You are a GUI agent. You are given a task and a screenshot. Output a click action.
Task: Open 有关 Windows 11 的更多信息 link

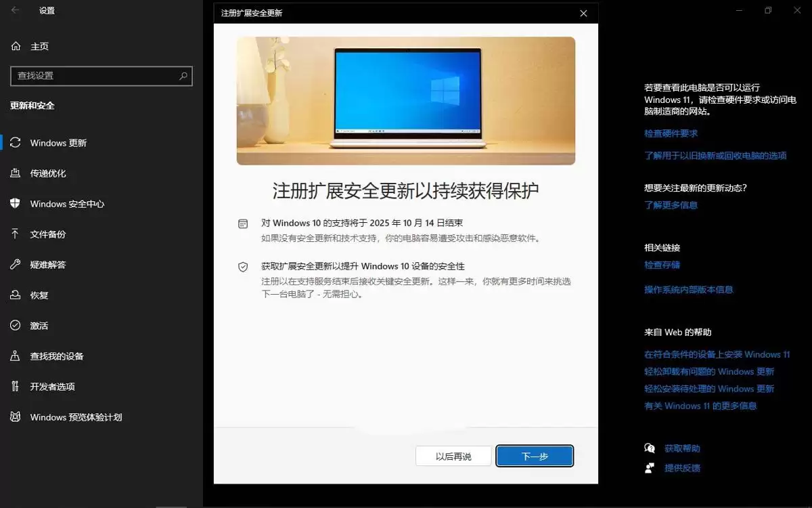click(x=700, y=406)
